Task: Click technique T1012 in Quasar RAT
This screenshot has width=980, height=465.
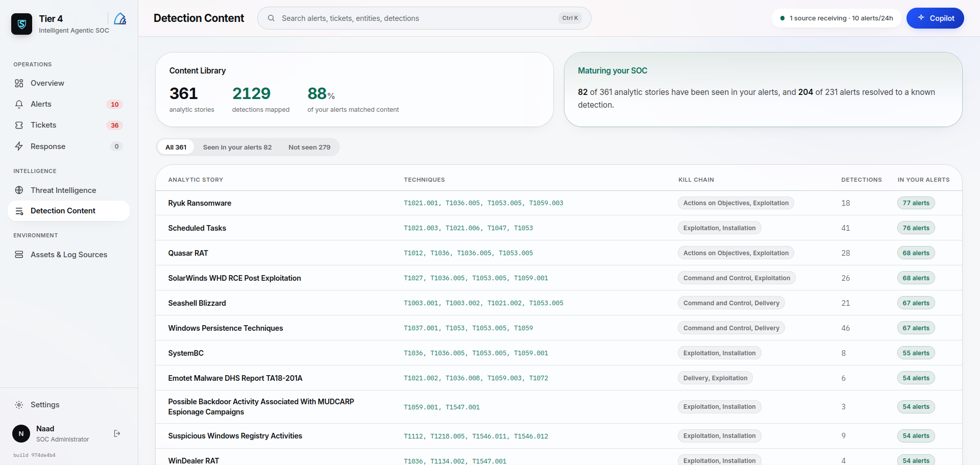Action: click(413, 253)
